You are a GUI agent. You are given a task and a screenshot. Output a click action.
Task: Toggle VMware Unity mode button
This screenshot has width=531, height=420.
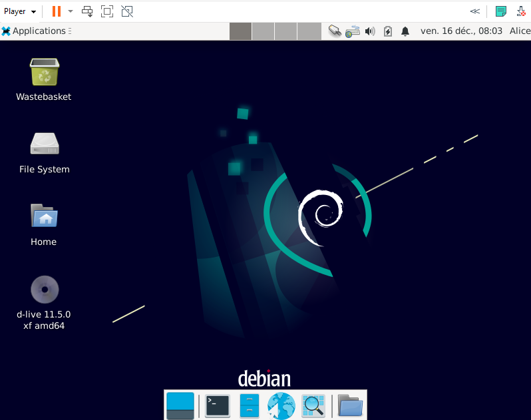[x=127, y=11]
